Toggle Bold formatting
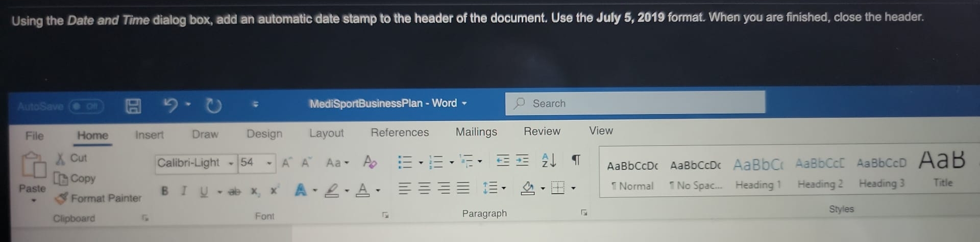 164,191
